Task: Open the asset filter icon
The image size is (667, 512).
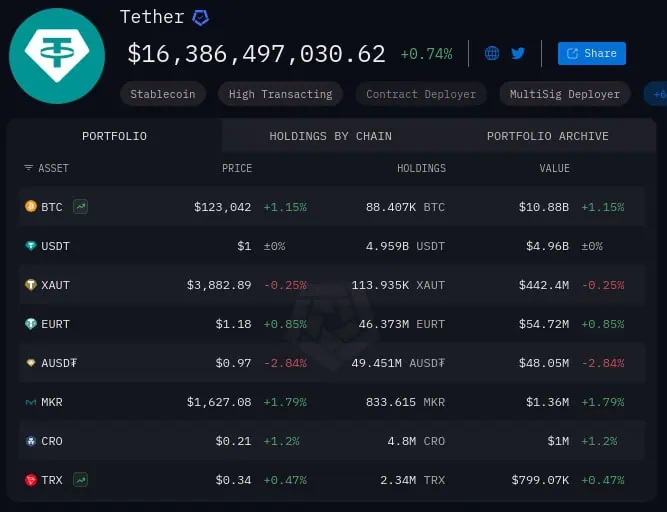Action: click(x=28, y=169)
